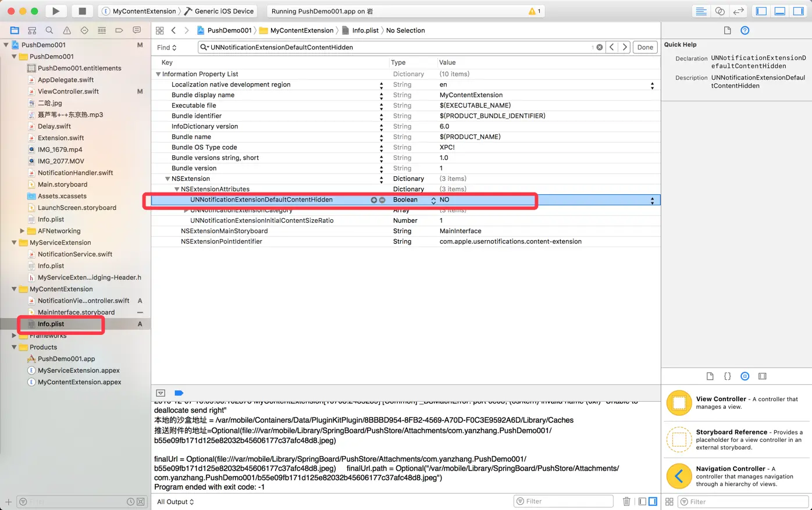Toggle the bottom Debug area panel
The image size is (812, 510).
click(780, 11)
